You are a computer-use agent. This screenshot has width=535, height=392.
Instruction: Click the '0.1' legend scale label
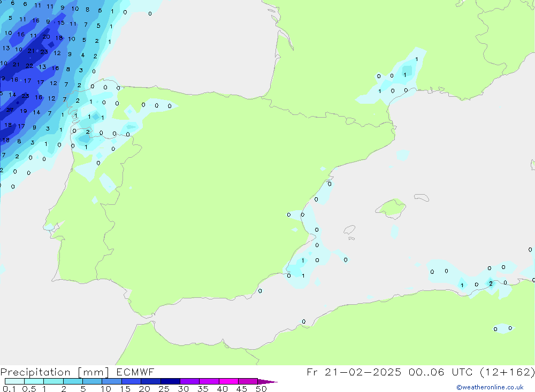point(9,389)
